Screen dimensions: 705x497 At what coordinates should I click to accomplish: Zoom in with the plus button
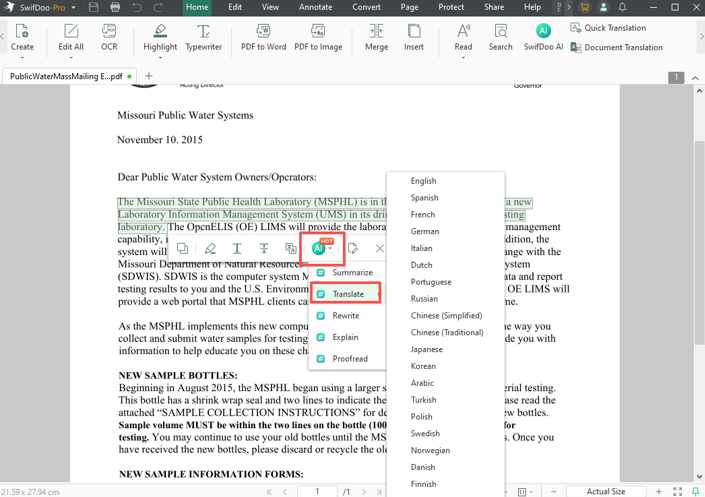point(658,492)
